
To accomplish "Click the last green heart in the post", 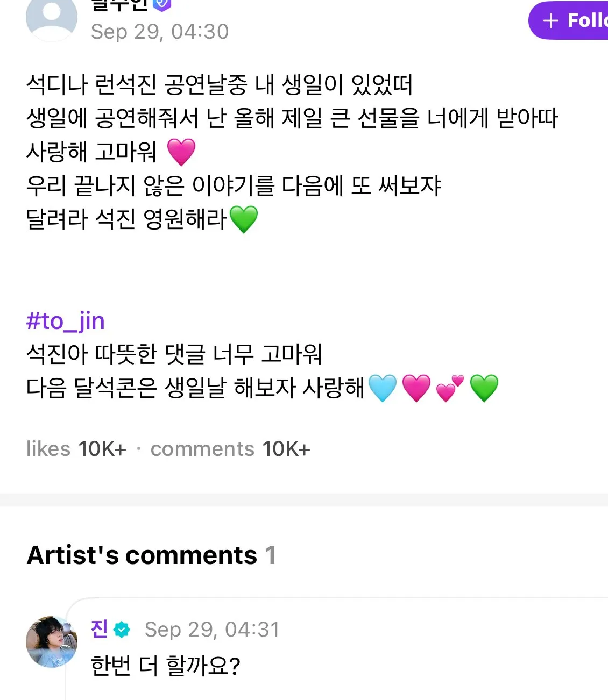I will pos(484,388).
